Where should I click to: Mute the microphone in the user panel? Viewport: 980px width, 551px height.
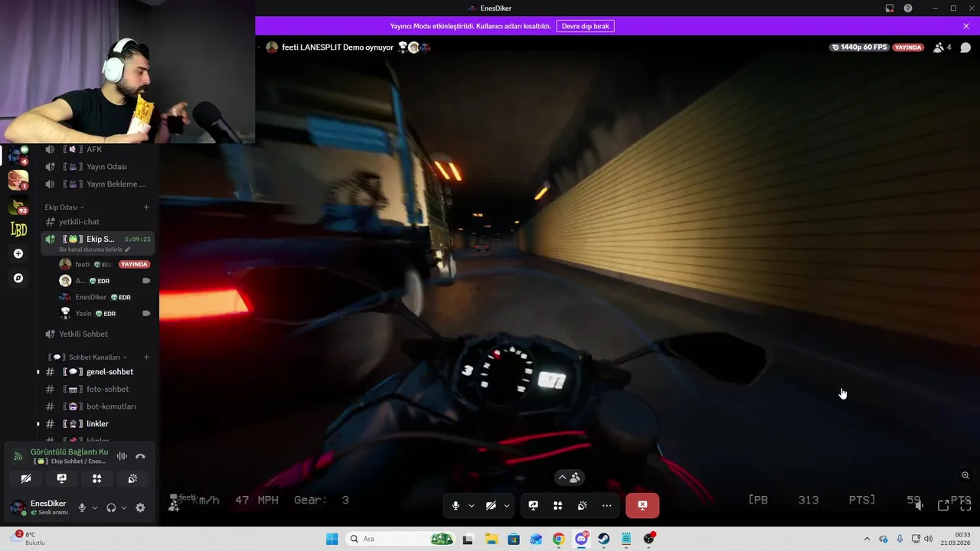[82, 507]
